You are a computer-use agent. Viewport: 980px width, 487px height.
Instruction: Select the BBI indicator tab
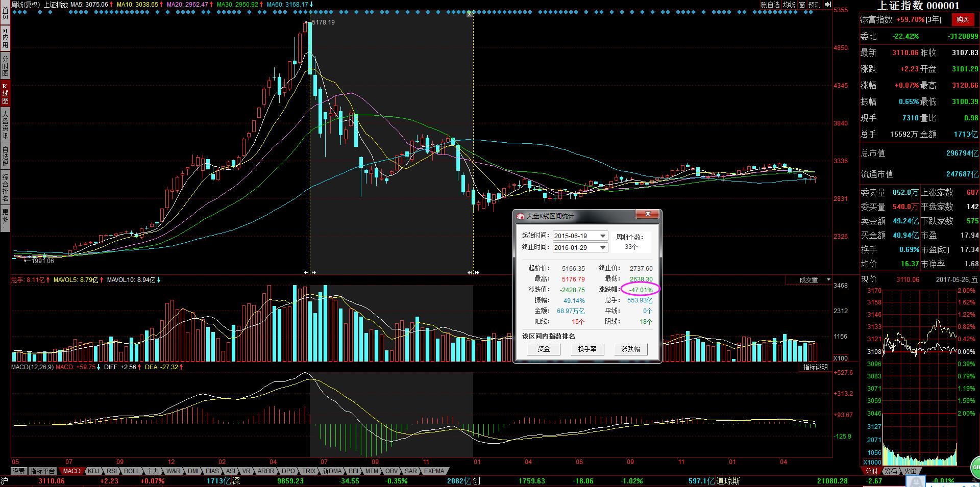[x=353, y=471]
